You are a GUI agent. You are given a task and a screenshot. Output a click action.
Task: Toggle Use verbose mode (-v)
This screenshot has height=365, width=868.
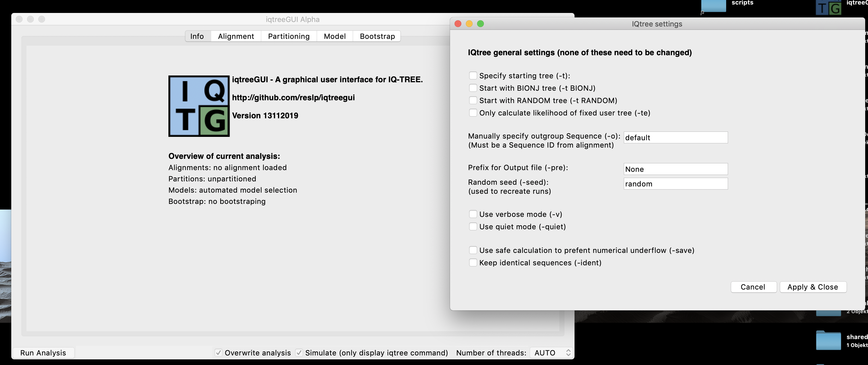(473, 214)
